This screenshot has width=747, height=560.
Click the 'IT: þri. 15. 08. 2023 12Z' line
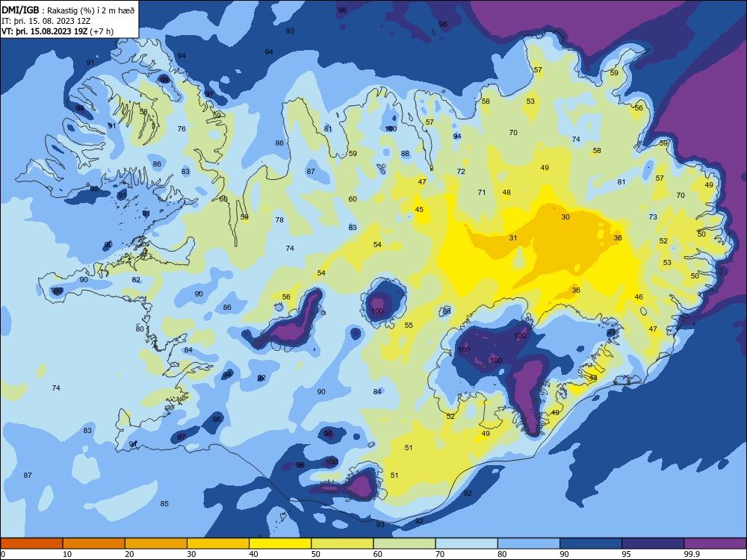[46, 21]
